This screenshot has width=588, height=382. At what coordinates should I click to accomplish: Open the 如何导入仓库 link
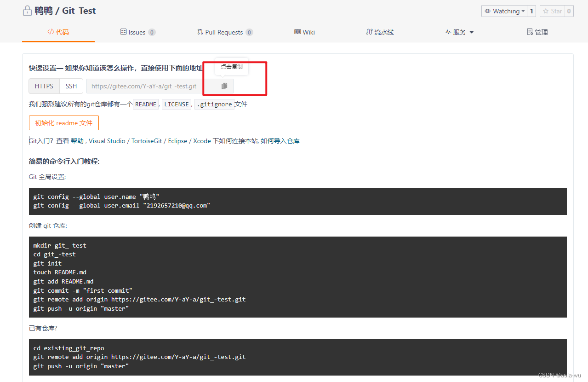(280, 141)
